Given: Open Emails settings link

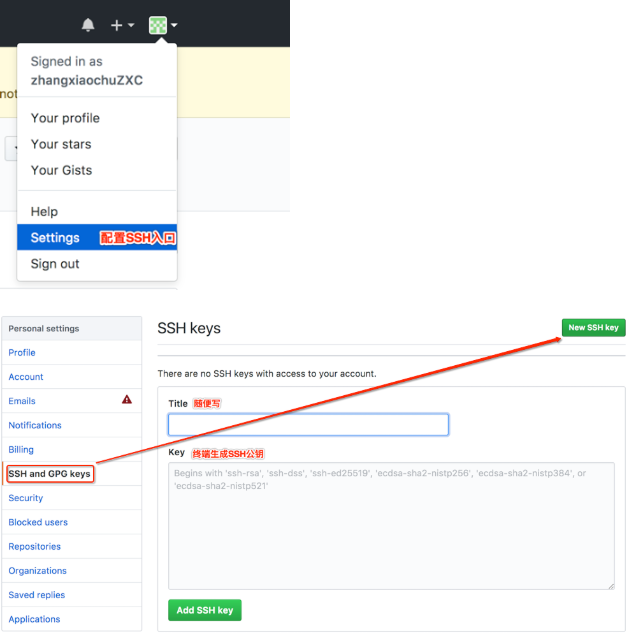Looking at the screenshot, I should coord(22,401).
